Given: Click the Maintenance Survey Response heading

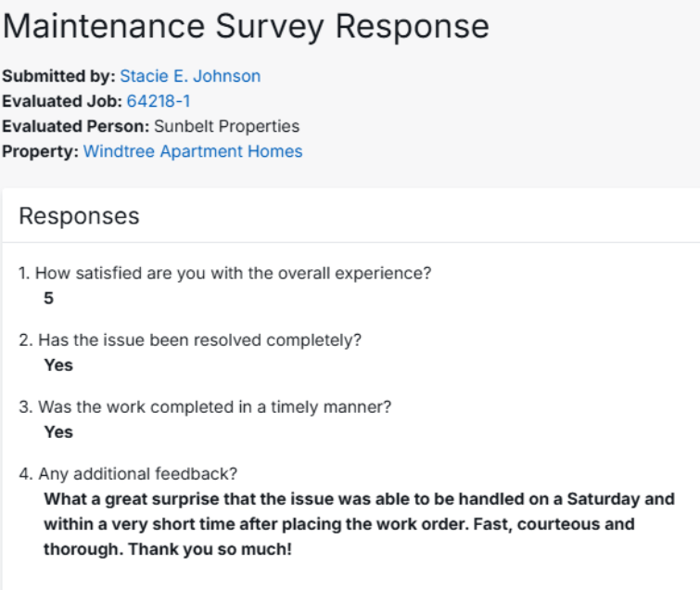Looking at the screenshot, I should (x=246, y=26).
